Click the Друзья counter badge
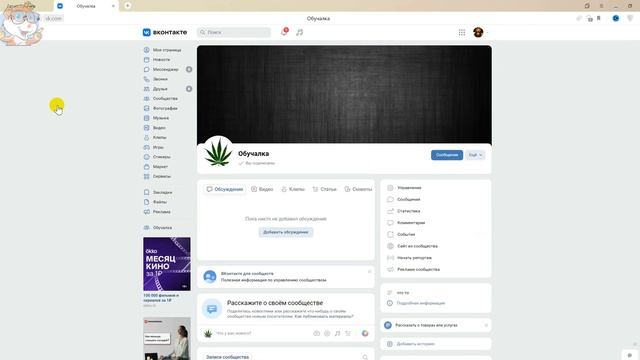Viewport: 640px width, 360px height. pyautogui.click(x=189, y=89)
